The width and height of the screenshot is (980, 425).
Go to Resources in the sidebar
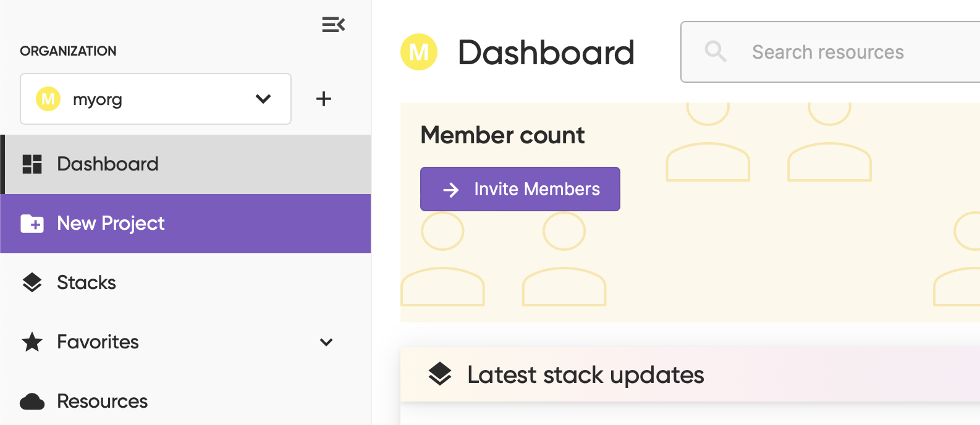(103, 402)
